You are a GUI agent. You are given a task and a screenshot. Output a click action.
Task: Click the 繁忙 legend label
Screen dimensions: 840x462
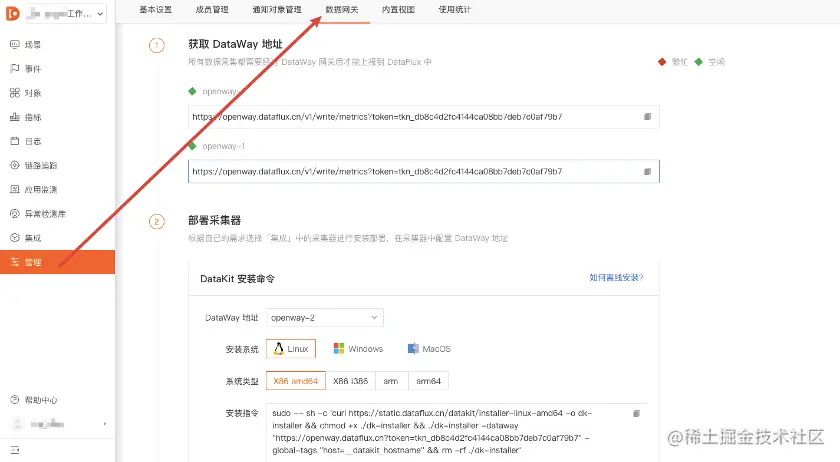tap(680, 62)
